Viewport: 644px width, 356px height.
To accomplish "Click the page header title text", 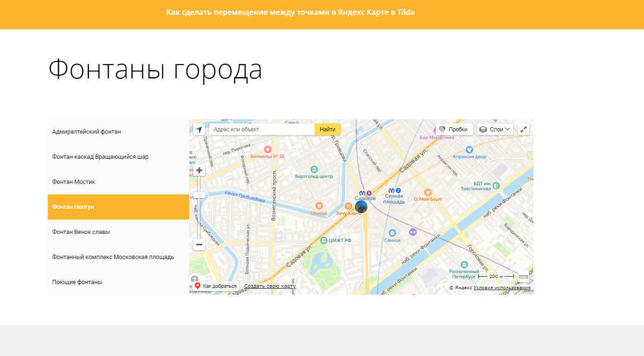I will (x=290, y=13).
